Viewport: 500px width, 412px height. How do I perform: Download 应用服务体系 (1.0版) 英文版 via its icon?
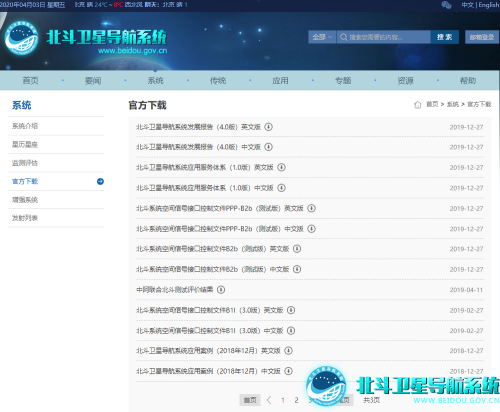[282, 167]
